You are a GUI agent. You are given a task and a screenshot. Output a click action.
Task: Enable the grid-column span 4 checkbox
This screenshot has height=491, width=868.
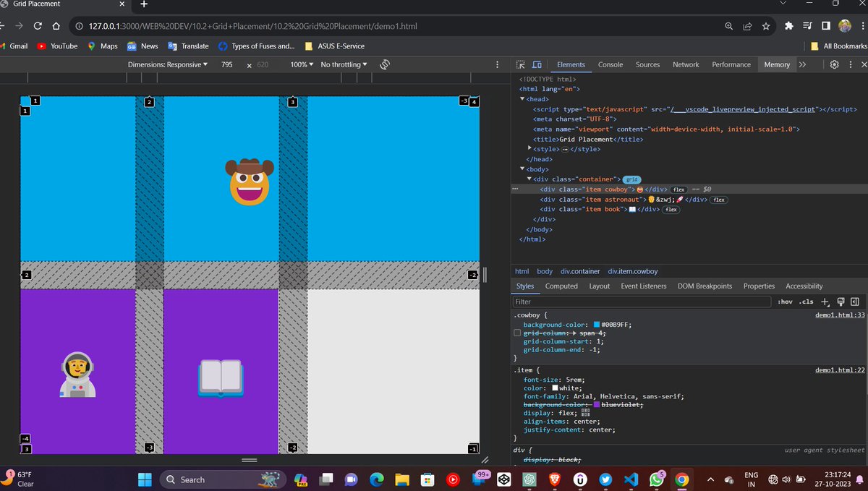(516, 333)
